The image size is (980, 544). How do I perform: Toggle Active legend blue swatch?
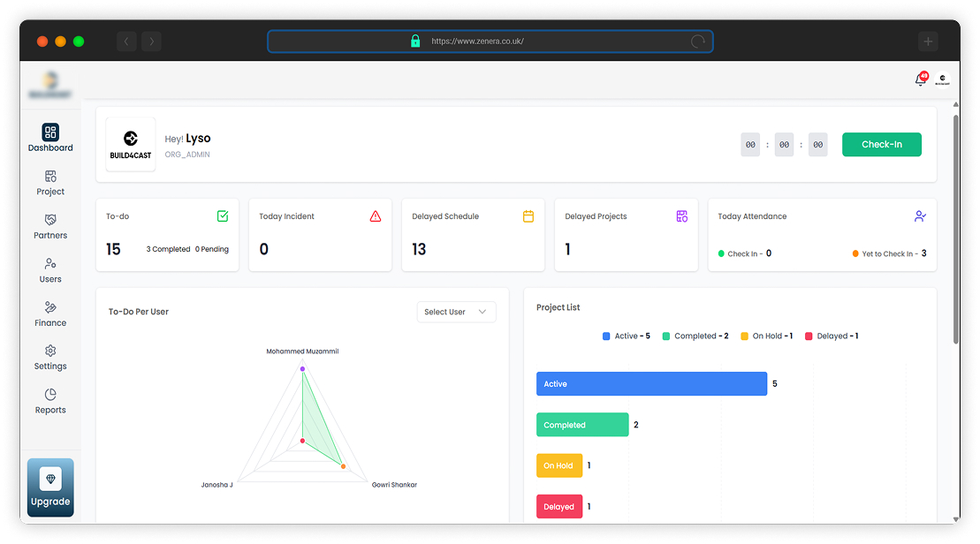pyautogui.click(x=606, y=336)
